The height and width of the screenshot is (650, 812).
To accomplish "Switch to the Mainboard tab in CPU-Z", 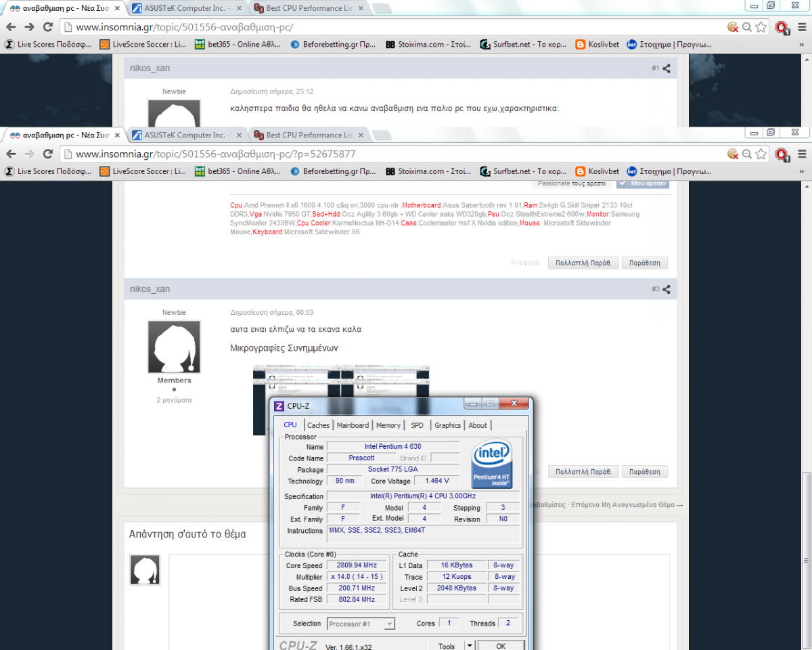I will click(353, 425).
